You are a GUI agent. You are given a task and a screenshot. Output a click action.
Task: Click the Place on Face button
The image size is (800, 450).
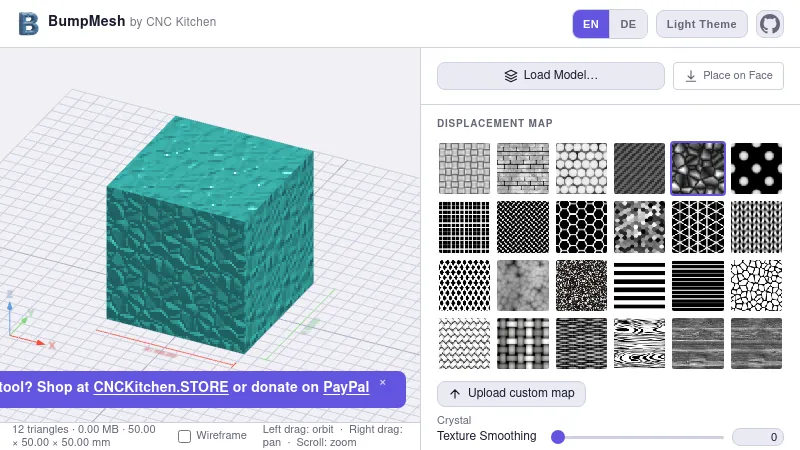pos(728,76)
